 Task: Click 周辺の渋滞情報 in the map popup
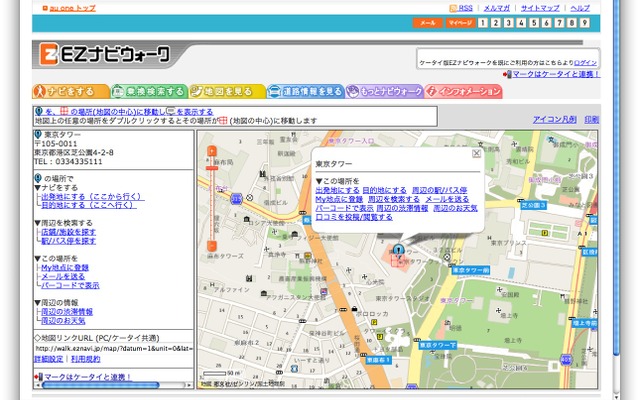(402, 209)
